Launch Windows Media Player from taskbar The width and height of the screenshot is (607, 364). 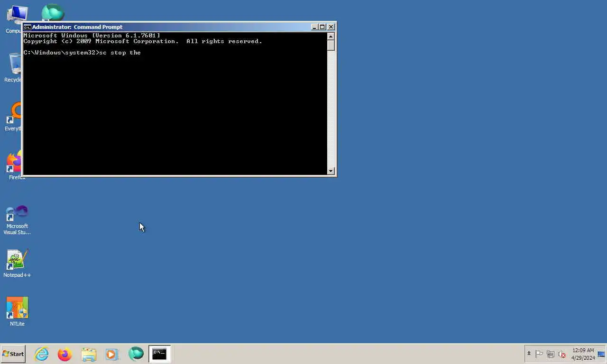pyautogui.click(x=112, y=354)
